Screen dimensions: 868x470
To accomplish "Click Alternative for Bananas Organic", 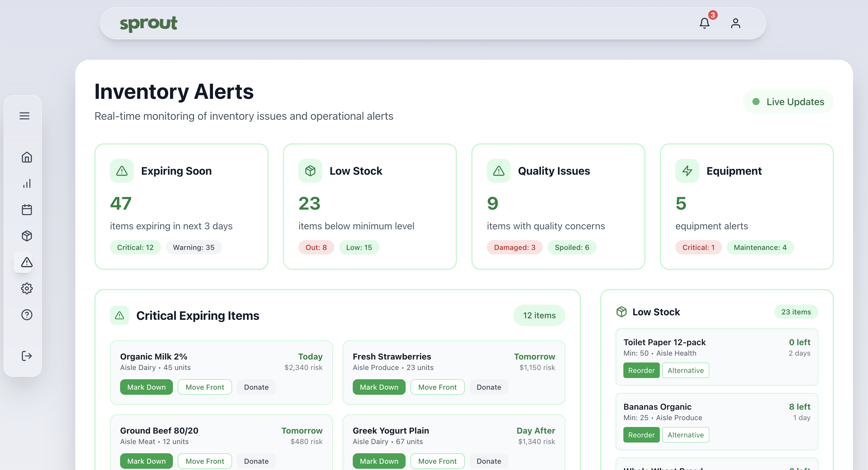I will pyautogui.click(x=685, y=435).
